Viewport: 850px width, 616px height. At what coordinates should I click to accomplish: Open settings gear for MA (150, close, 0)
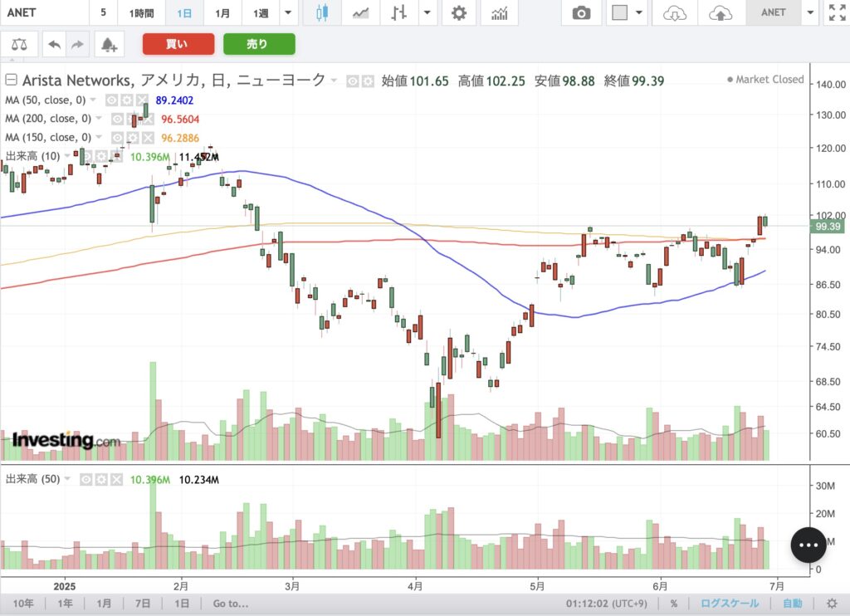[x=132, y=139]
